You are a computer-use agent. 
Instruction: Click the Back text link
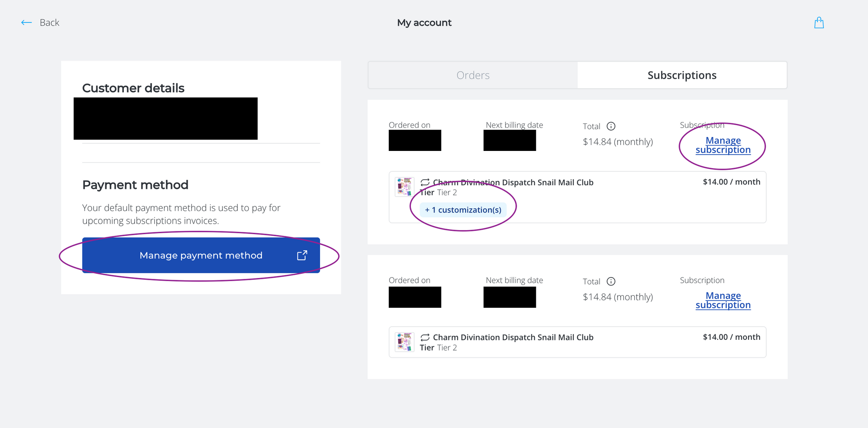49,23
